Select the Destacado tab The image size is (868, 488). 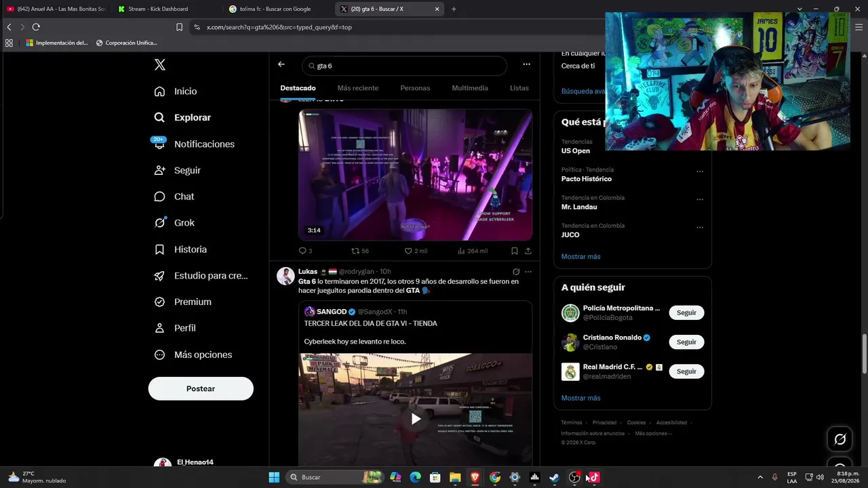point(298,88)
